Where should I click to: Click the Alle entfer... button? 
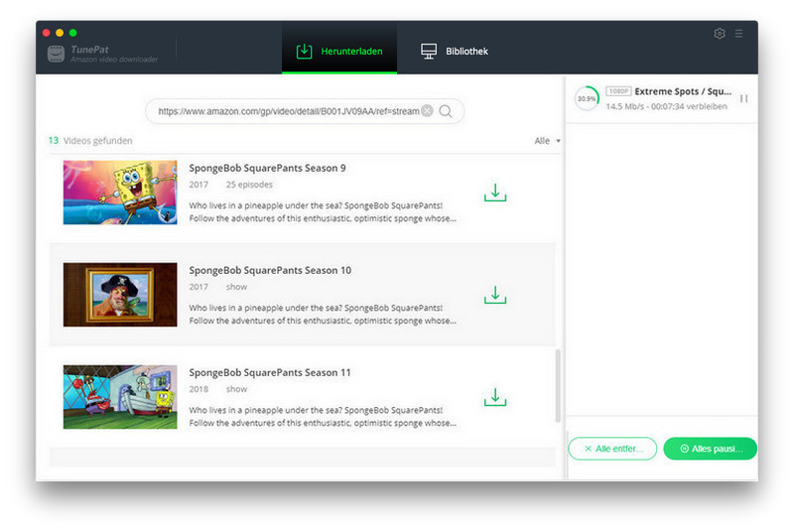tap(612, 449)
